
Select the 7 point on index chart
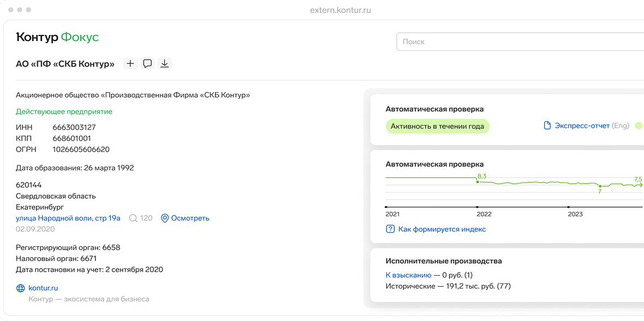(600, 187)
